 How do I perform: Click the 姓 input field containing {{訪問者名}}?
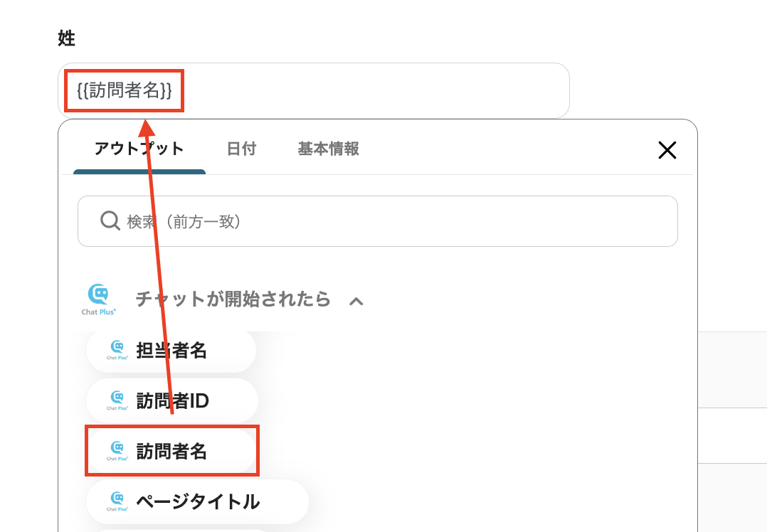pyautogui.click(x=314, y=90)
